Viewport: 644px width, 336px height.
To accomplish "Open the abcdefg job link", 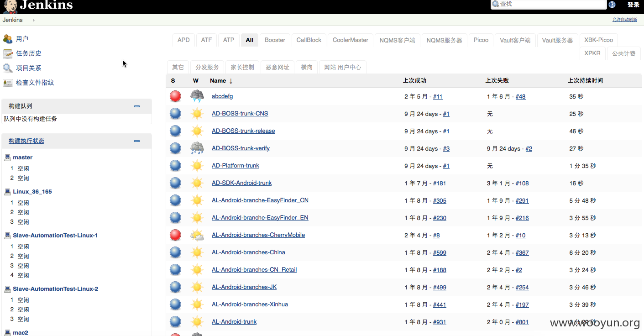I will pyautogui.click(x=222, y=96).
